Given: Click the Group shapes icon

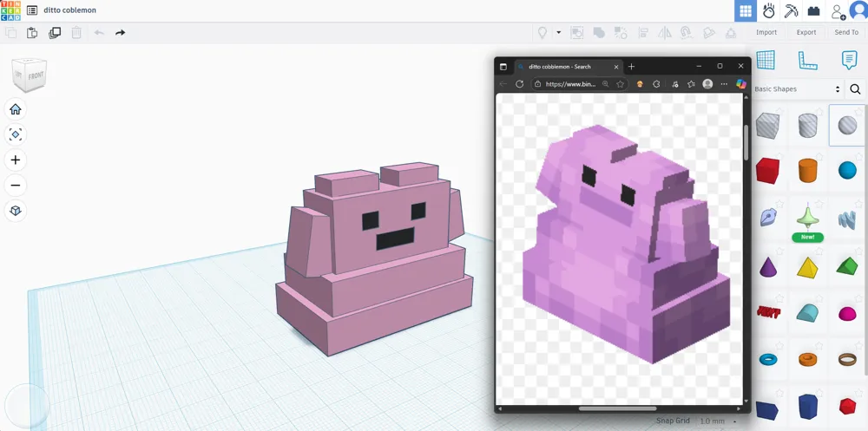Looking at the screenshot, I should click(x=598, y=33).
